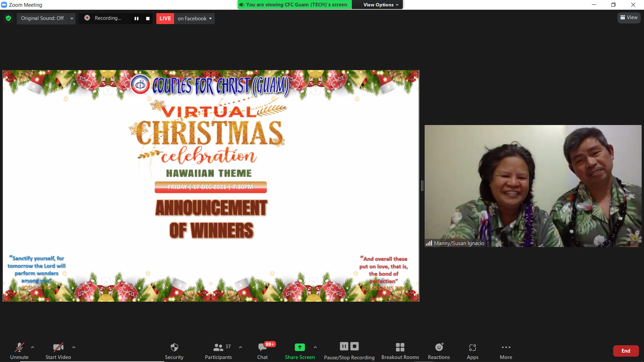This screenshot has height=362, width=644.
Task: Restore down the Zoom Meeting window
Action: (613, 5)
